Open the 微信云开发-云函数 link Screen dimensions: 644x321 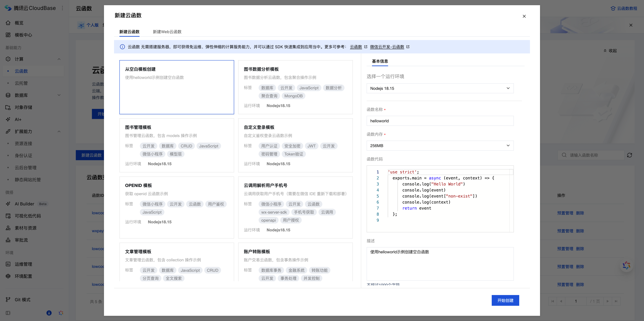coord(387,47)
